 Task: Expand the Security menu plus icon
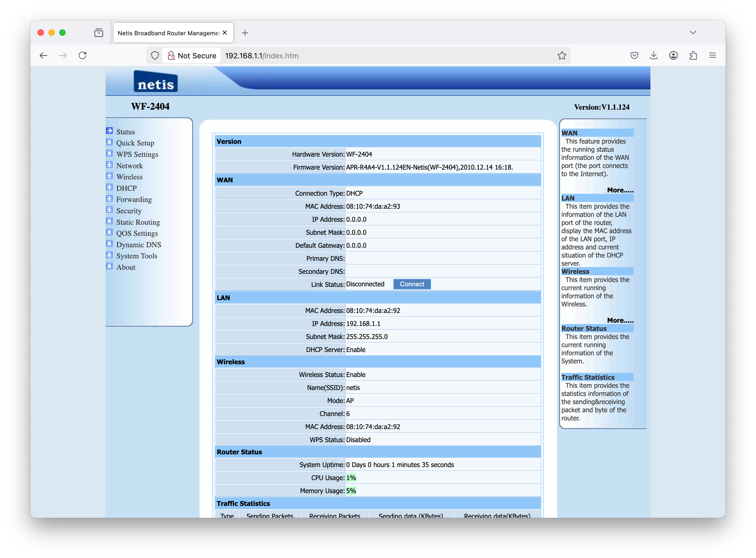109,210
